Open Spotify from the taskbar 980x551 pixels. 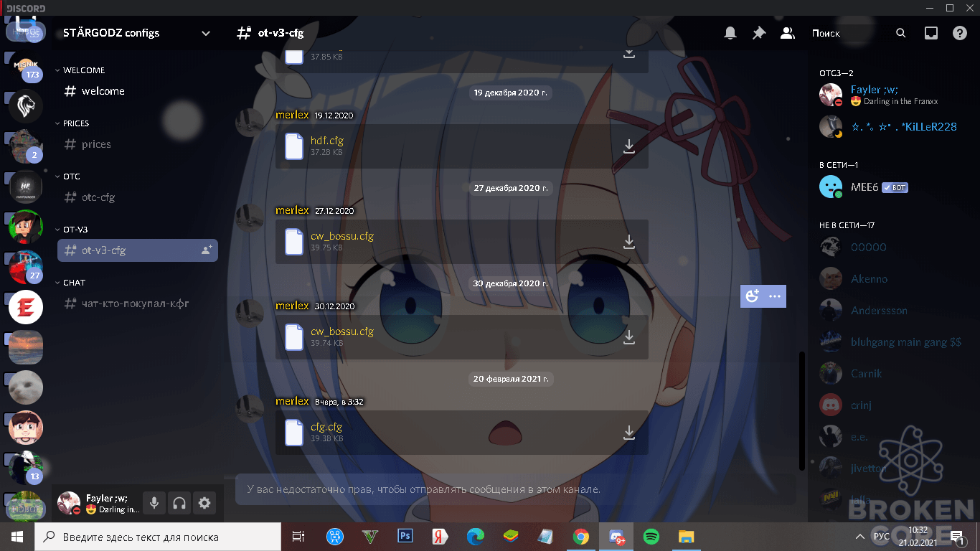pos(651,537)
